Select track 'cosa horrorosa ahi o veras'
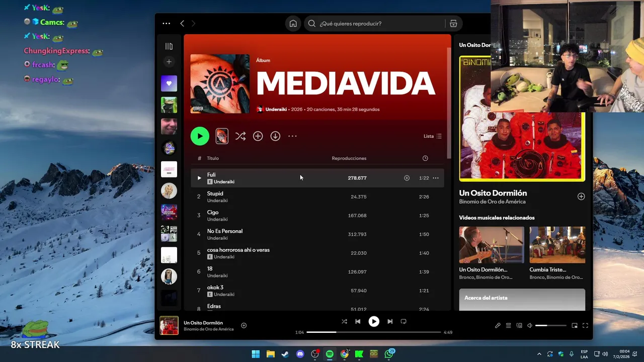Viewport: 644px width, 362px height. point(317,253)
